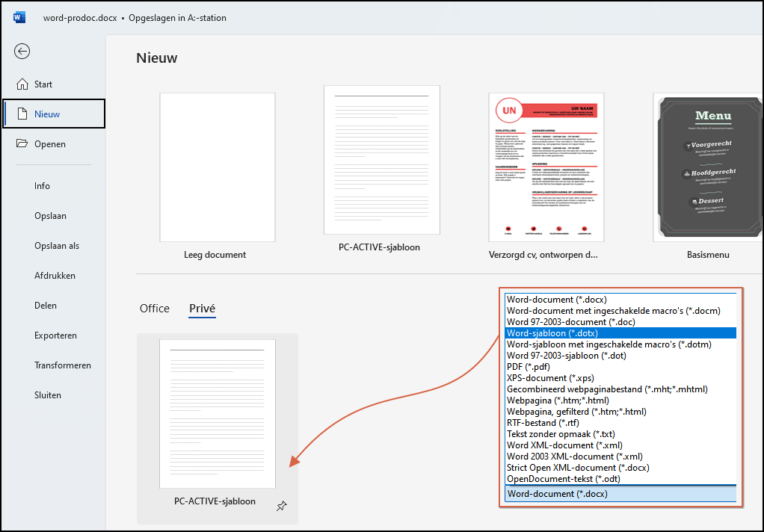This screenshot has width=764, height=532.
Task: Click Sluiten to close the document
Action: (48, 395)
